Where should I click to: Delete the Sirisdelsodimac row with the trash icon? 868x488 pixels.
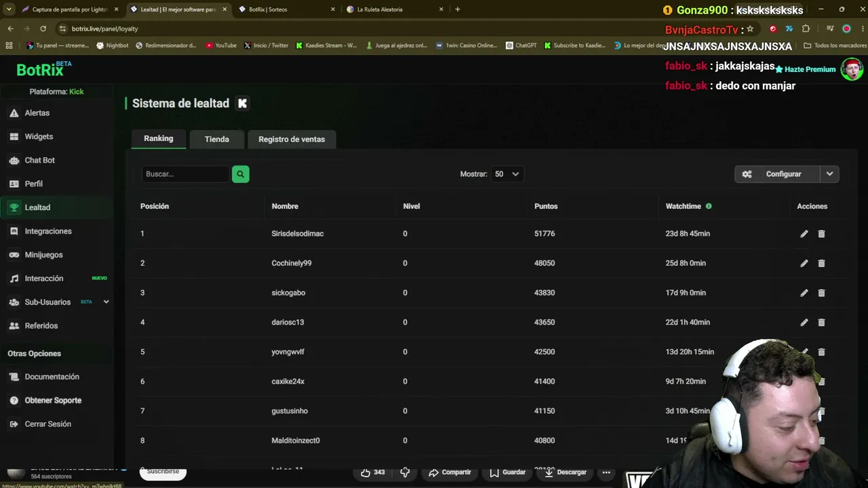point(821,234)
